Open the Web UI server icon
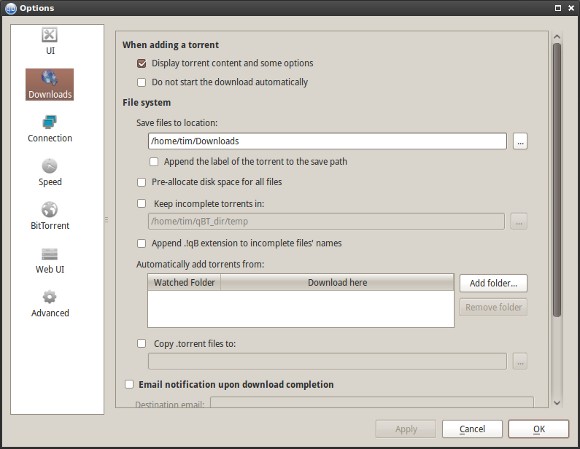The image size is (580, 449). click(50, 254)
